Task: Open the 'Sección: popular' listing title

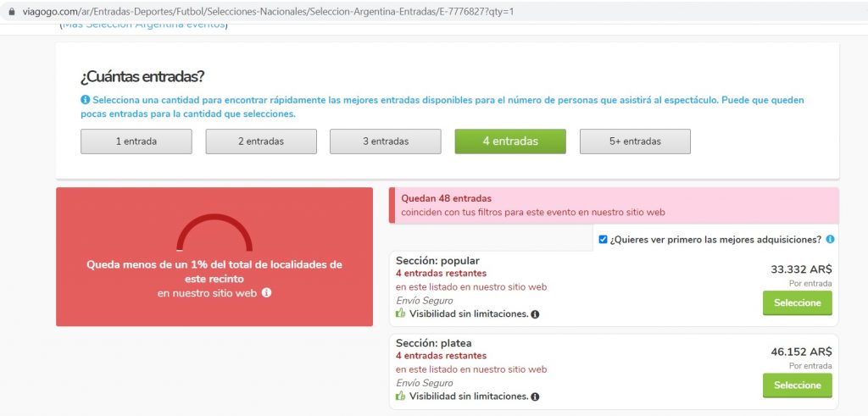Action: [x=437, y=261]
